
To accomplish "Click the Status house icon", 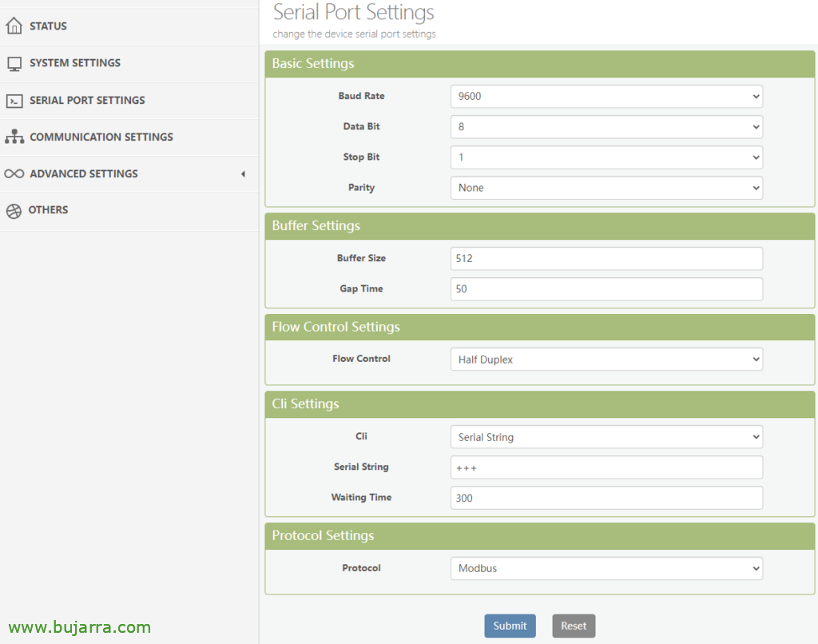I will [14, 26].
